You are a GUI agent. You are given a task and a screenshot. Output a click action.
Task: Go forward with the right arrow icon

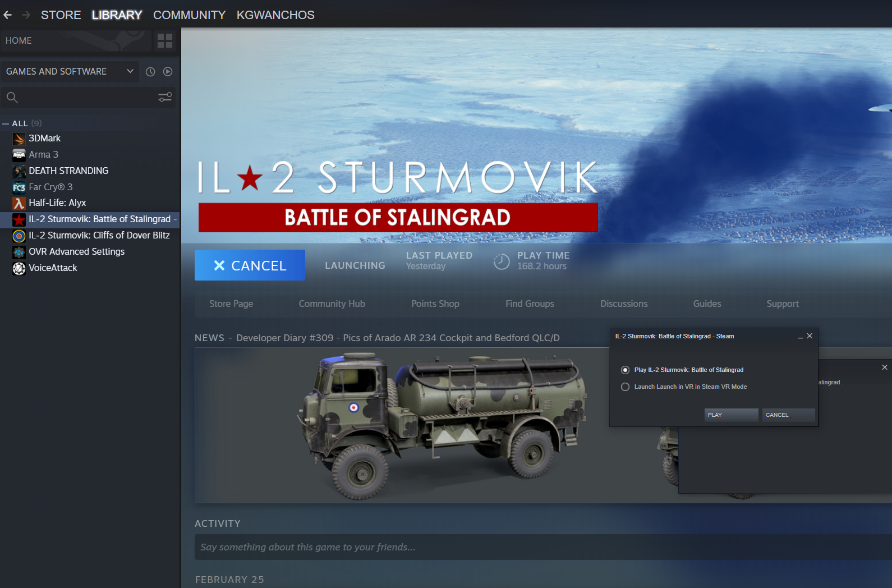click(26, 15)
